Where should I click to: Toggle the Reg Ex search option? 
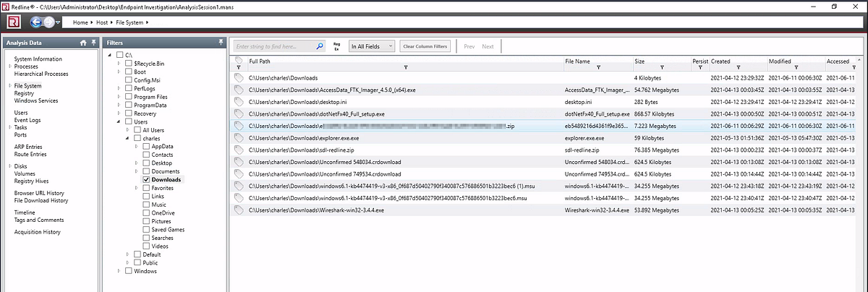pos(336,46)
